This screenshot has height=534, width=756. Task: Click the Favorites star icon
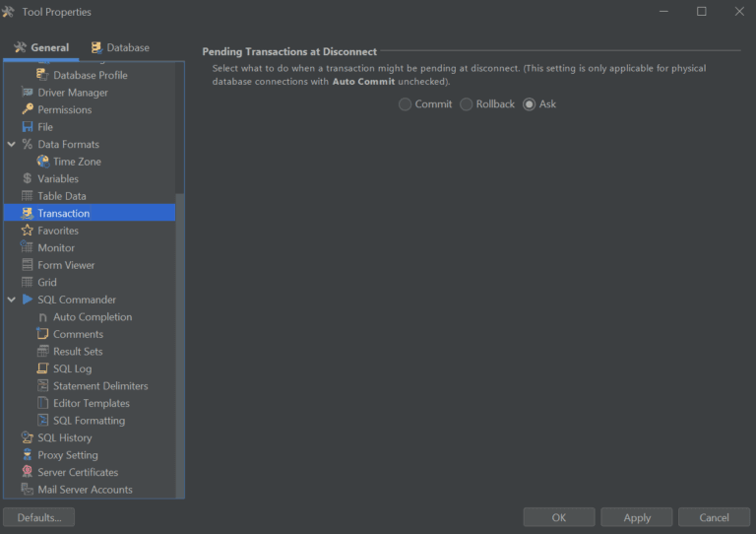[x=28, y=231]
